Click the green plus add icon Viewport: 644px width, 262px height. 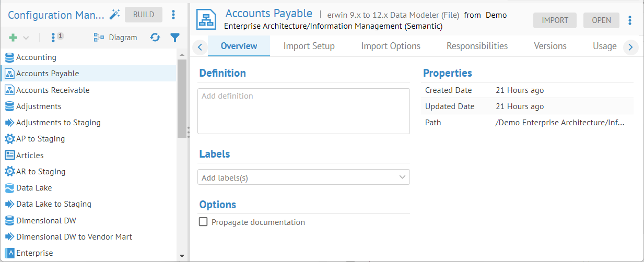point(14,38)
